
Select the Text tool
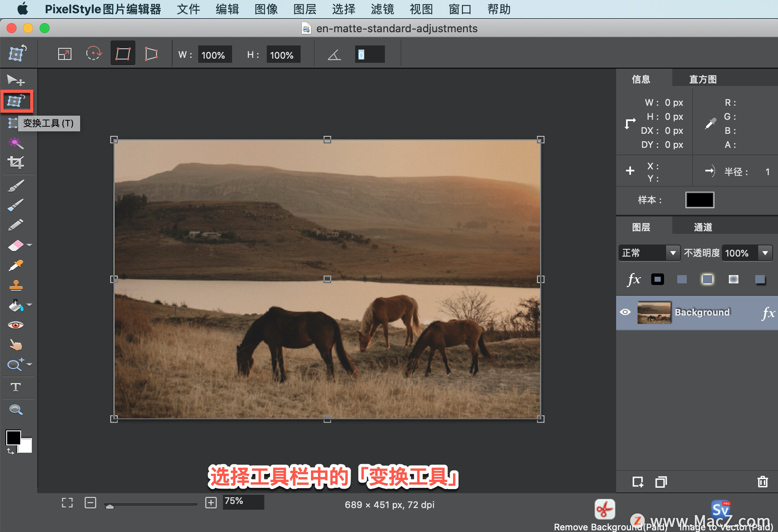16,387
